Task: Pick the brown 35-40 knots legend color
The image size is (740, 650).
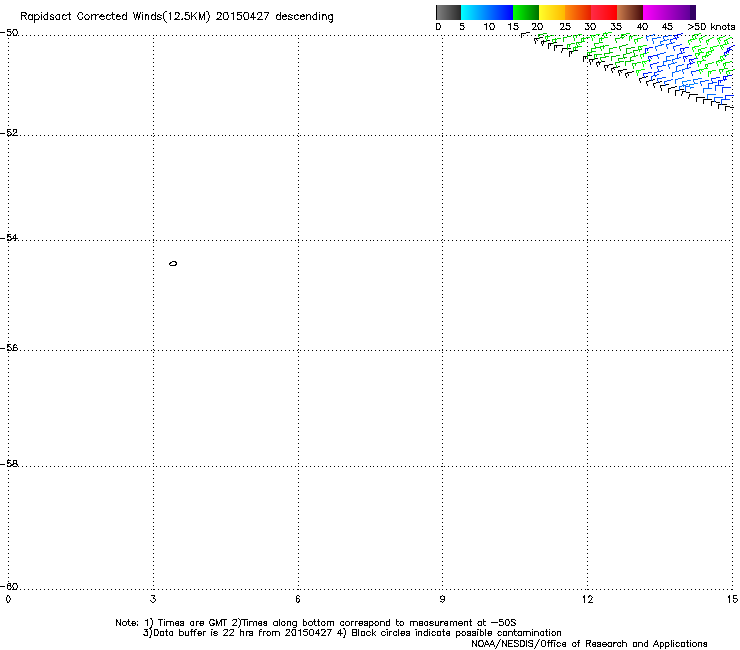Action: click(x=630, y=12)
